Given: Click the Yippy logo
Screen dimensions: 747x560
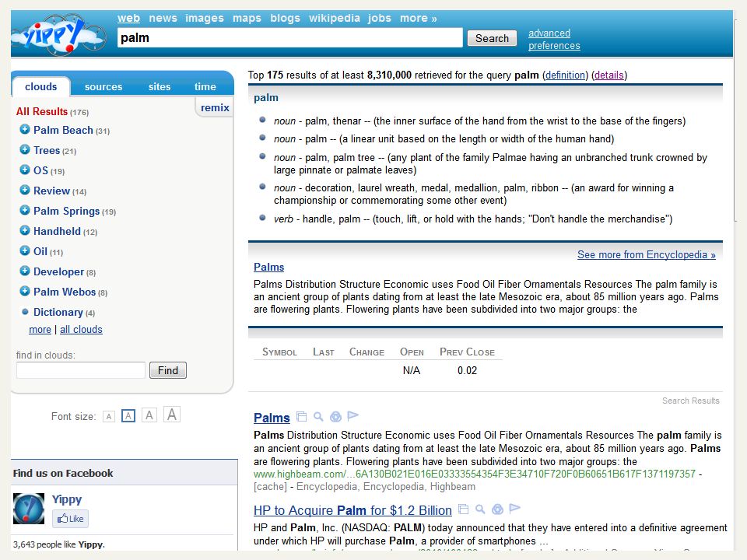Looking at the screenshot, I should pyautogui.click(x=58, y=34).
